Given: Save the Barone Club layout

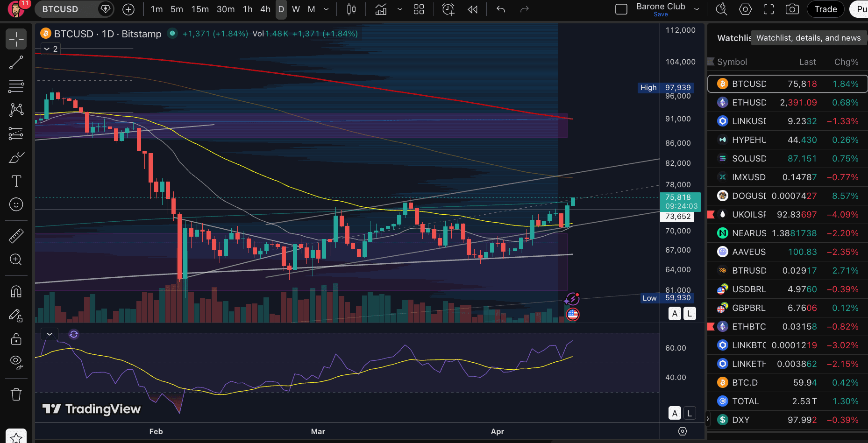Looking at the screenshot, I should (661, 14).
